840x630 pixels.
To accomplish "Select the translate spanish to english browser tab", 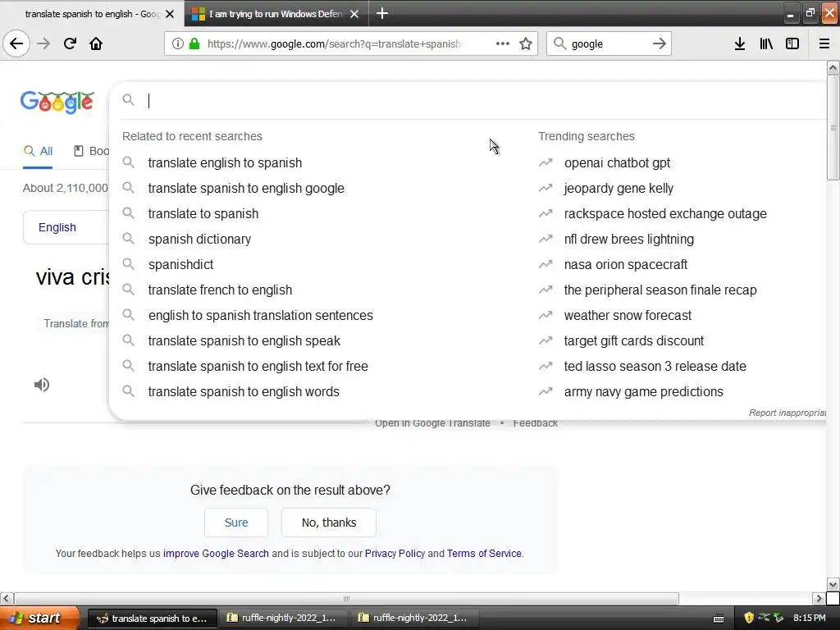I will pyautogui.click(x=92, y=14).
